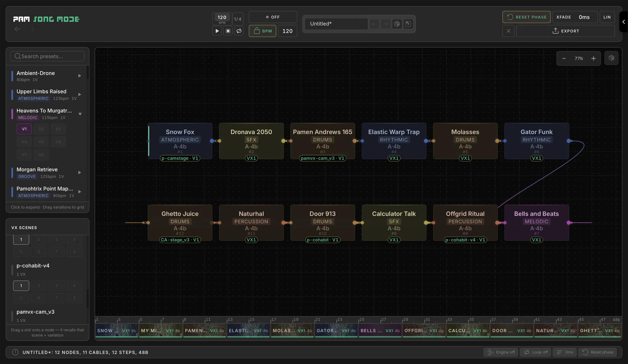This screenshot has height=364, width=628.
Task: Click the 120 BPM value field
Action: (x=287, y=31)
